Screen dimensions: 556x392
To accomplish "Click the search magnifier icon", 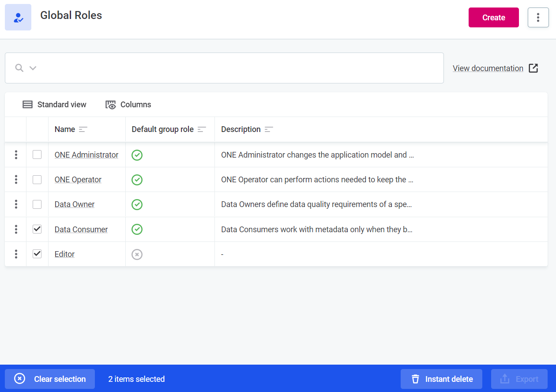I will pos(19,68).
